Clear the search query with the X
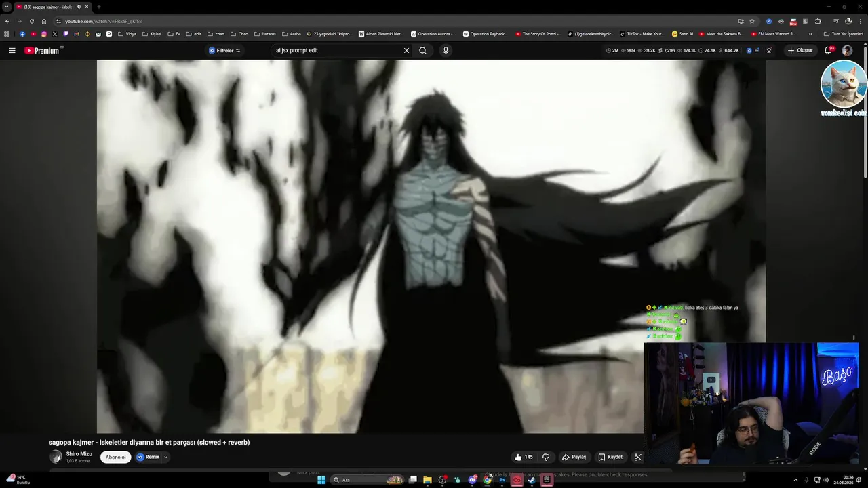Screen dimensions: 868x488 (406, 50)
